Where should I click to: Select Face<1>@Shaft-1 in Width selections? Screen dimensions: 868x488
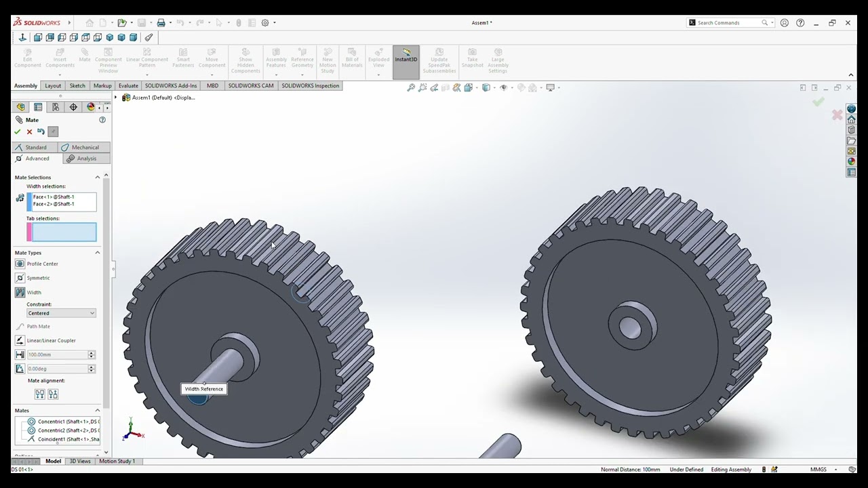click(54, 197)
